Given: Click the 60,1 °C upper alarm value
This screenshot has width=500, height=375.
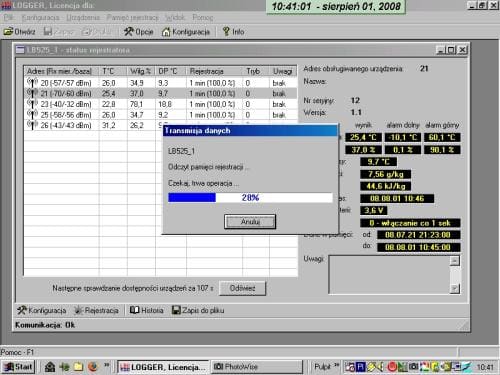Looking at the screenshot, I should [442, 137].
